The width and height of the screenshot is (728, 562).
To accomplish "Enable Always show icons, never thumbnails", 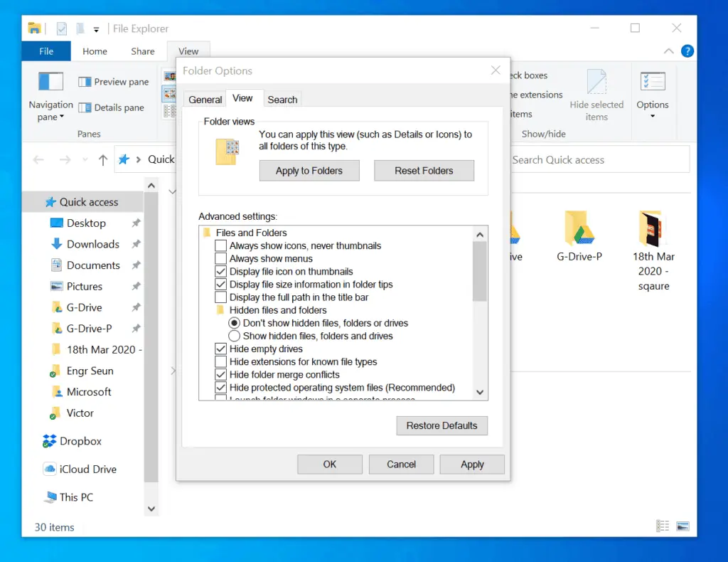I will [x=221, y=245].
